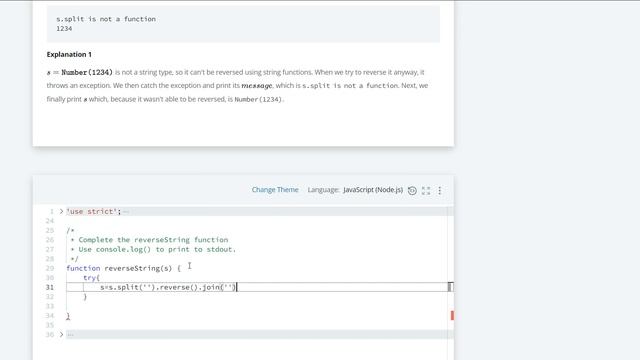Click the '1234' sample output line
The height and width of the screenshot is (360, 640).
64,29
